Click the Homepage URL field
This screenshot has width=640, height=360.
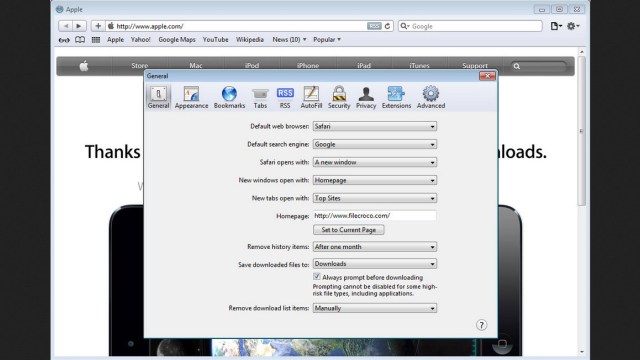[x=375, y=216]
